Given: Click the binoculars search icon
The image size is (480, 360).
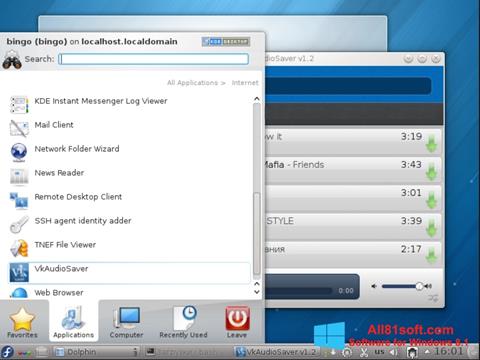Looking at the screenshot, I should point(12,59).
